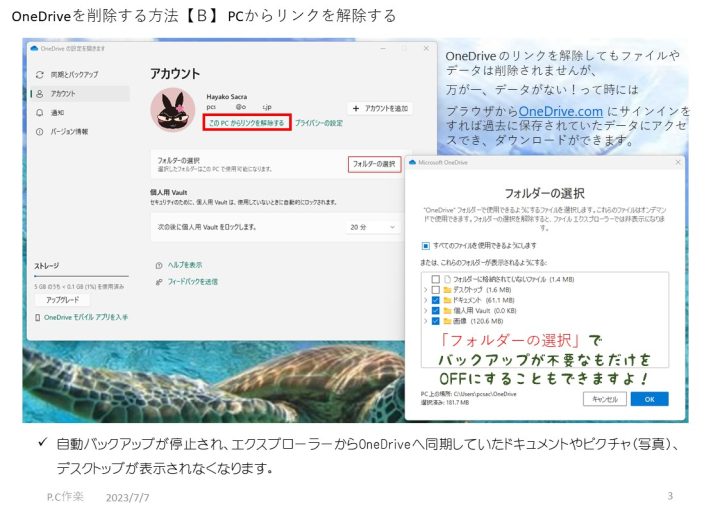Viewport: 720px width, 509px height.
Task: Open バージョン情報 settings section
Action: pyautogui.click(x=80, y=132)
